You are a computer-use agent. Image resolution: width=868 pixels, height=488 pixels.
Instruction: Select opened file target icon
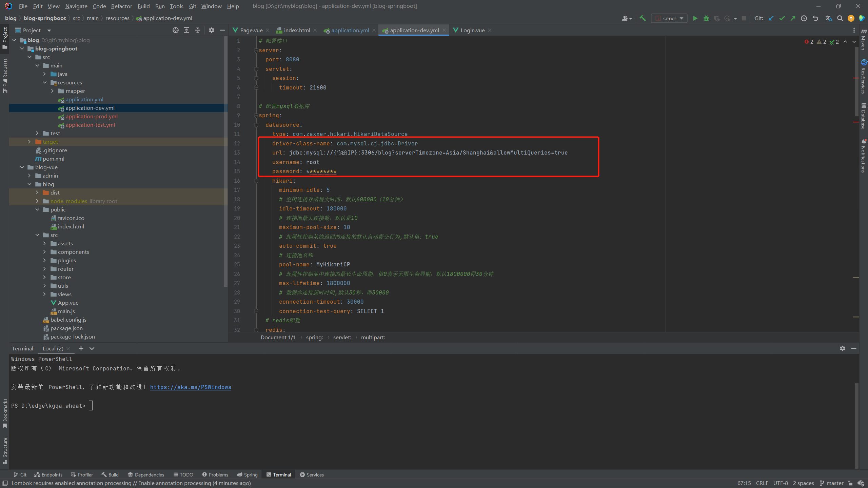175,30
